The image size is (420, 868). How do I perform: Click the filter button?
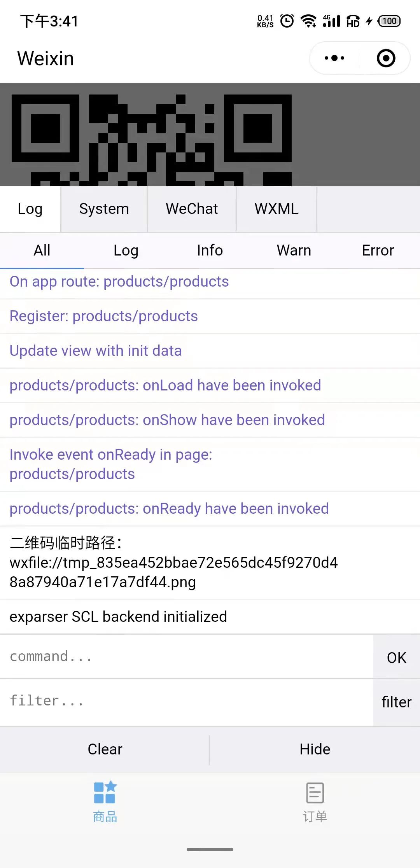pos(397,702)
